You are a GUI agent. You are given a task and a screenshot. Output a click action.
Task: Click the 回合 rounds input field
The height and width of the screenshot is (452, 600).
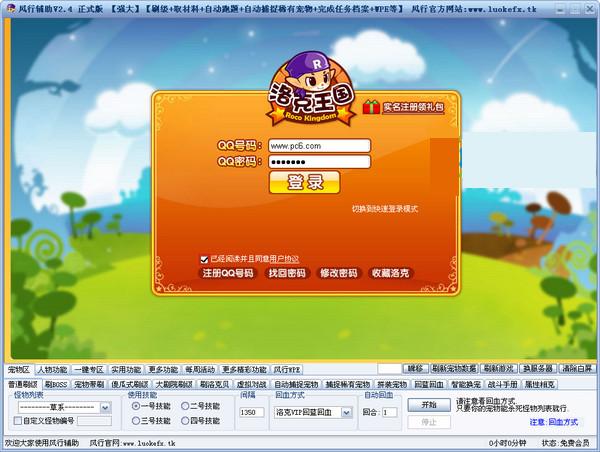point(390,412)
